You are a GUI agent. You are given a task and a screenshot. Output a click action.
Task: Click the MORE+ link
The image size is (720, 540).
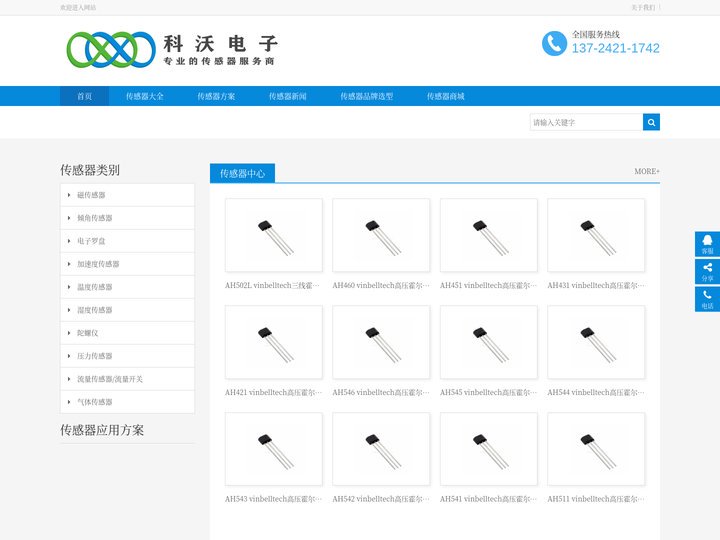click(647, 171)
